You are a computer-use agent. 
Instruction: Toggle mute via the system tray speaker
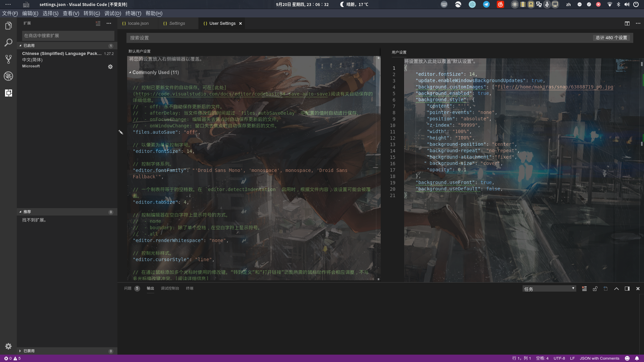pyautogui.click(x=627, y=5)
